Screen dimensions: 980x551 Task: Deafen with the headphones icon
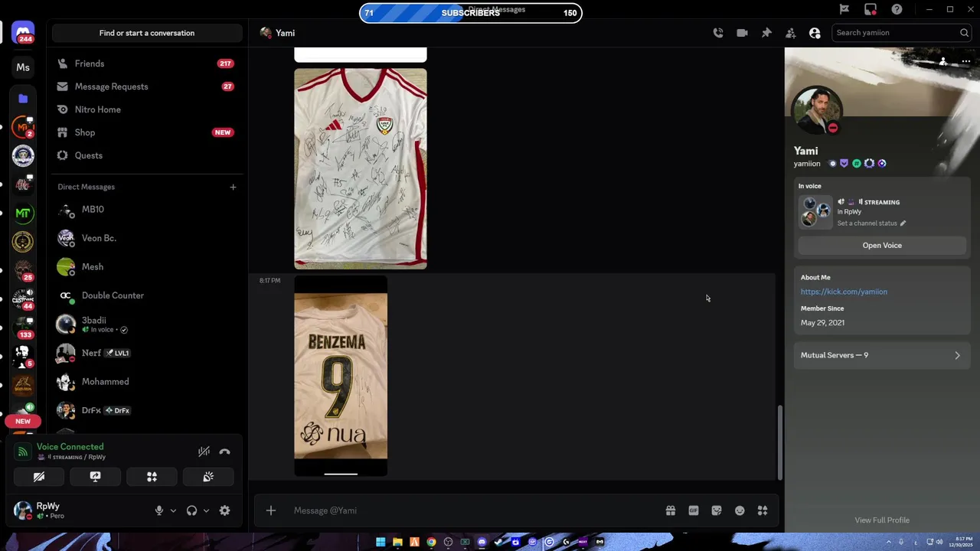pyautogui.click(x=191, y=510)
